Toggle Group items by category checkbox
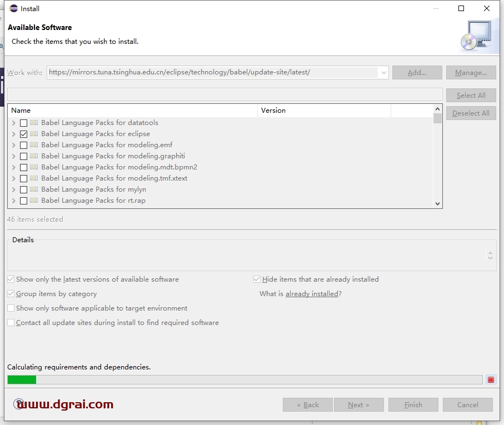Image resolution: width=504 pixels, height=425 pixels. 11,294
